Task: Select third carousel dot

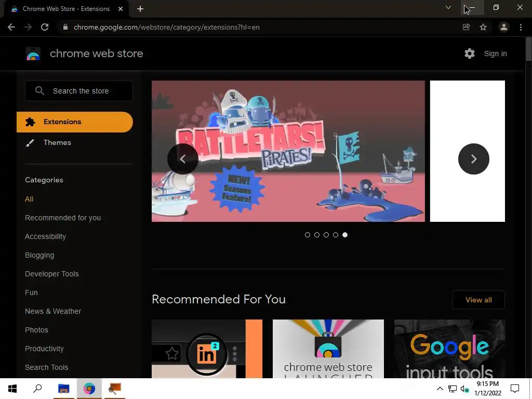Action: point(326,235)
